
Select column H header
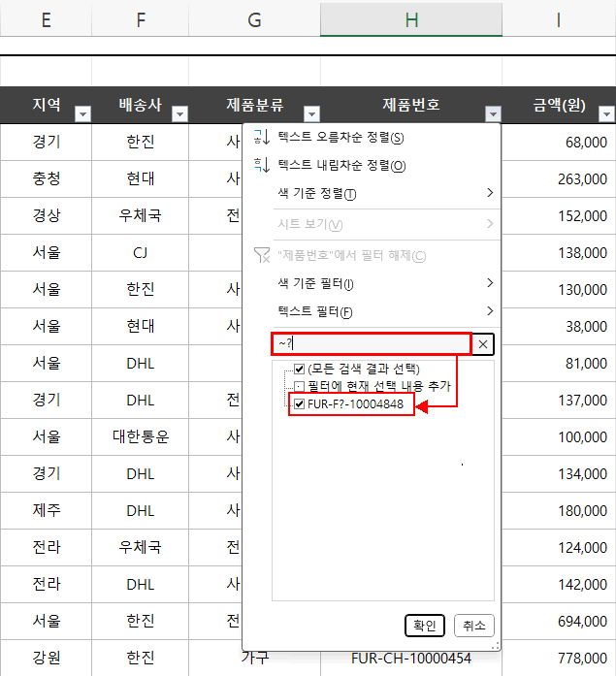(x=411, y=19)
